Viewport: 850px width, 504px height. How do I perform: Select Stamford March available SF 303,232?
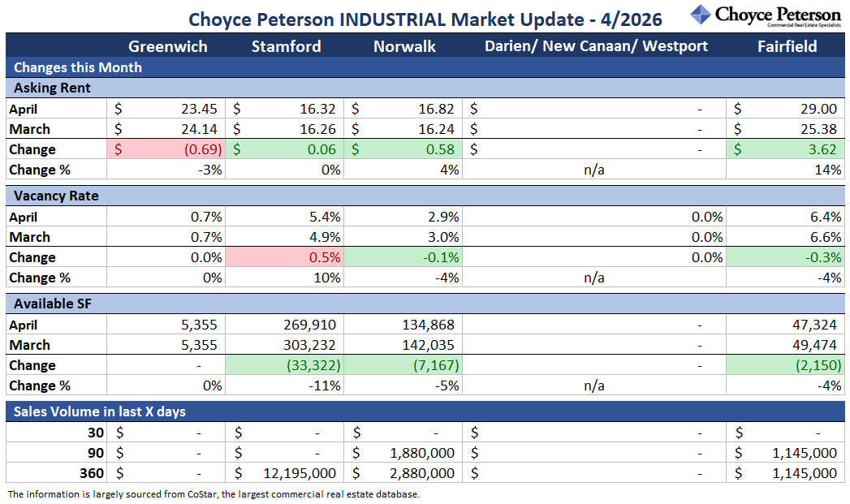(285, 345)
